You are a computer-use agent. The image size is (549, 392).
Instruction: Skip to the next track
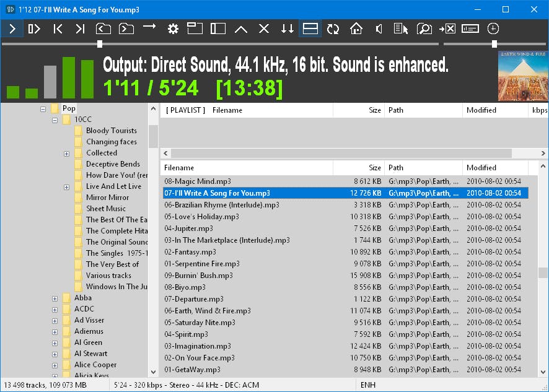coord(80,28)
